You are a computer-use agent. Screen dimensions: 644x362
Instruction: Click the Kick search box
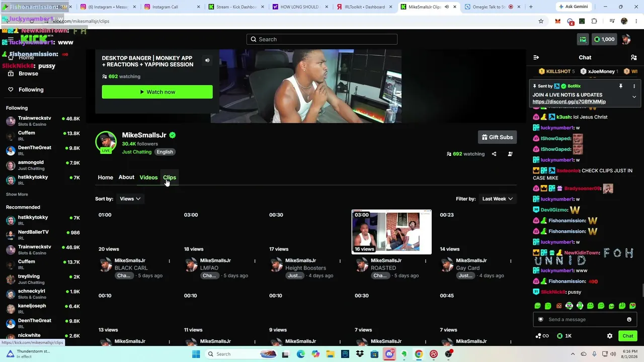[322, 39]
